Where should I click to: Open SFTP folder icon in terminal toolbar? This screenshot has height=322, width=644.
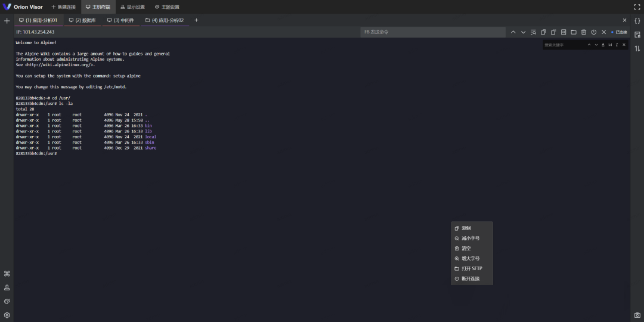pos(574,32)
